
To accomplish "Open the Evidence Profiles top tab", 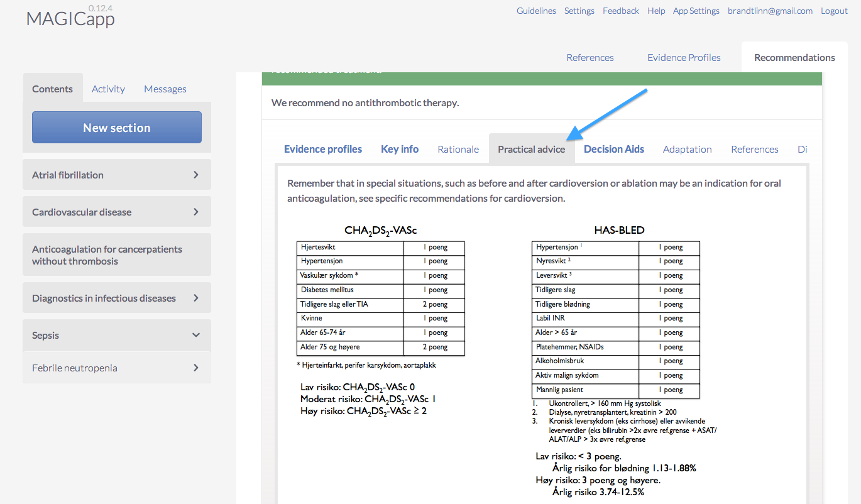I will tap(684, 57).
